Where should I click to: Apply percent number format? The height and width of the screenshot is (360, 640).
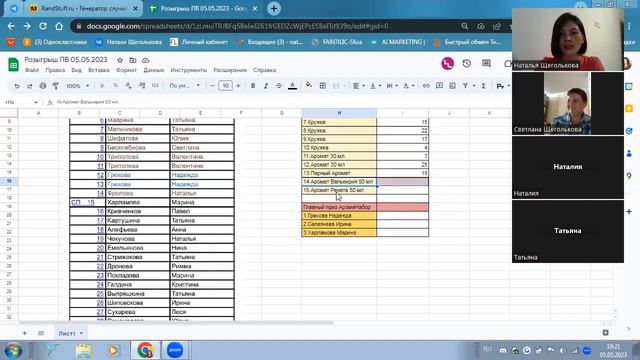coord(116,86)
